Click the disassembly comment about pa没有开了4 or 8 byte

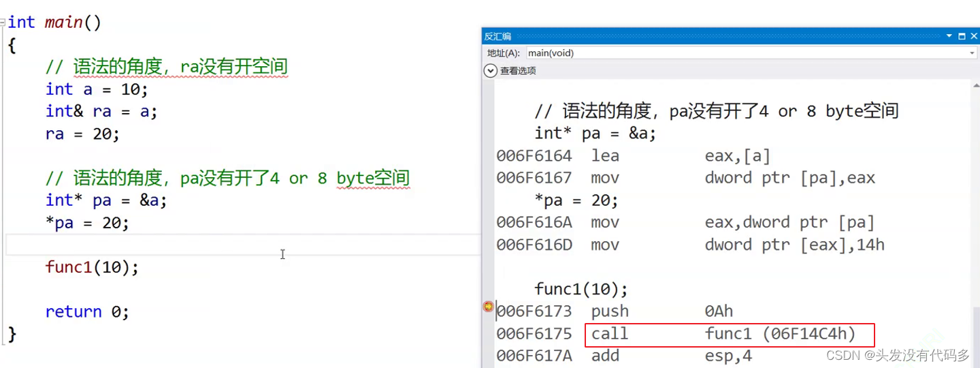(717, 111)
